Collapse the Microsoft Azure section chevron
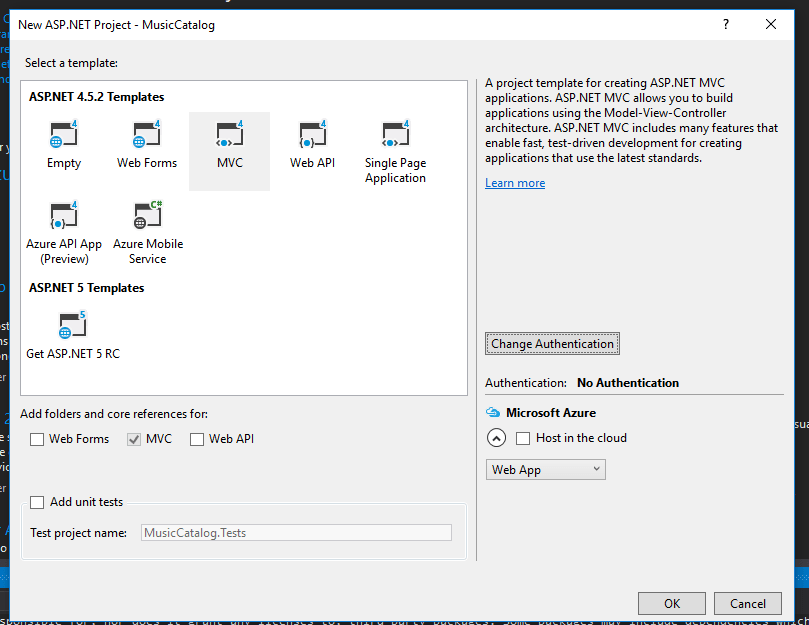Viewport: 809px width, 625px height. pyautogui.click(x=496, y=437)
